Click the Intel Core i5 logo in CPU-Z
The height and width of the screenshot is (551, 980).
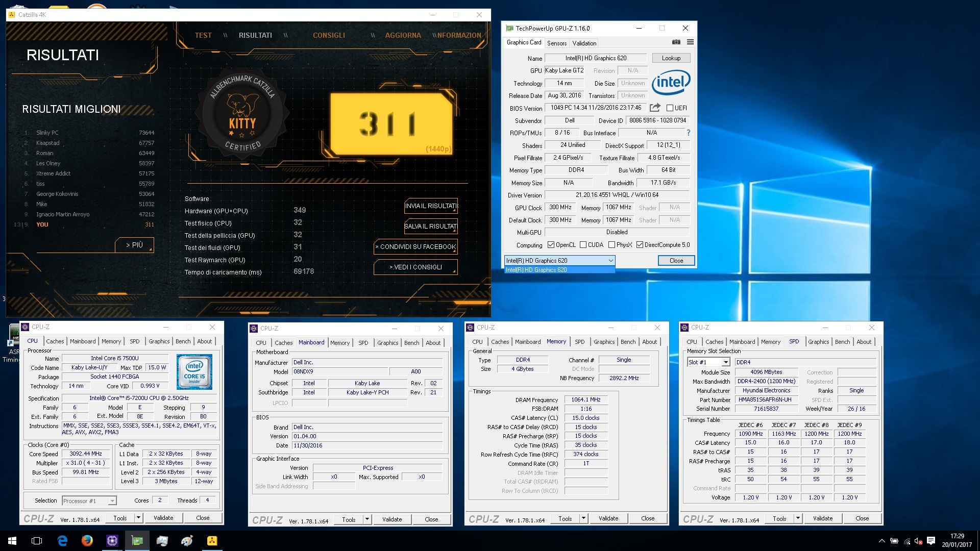tap(194, 372)
